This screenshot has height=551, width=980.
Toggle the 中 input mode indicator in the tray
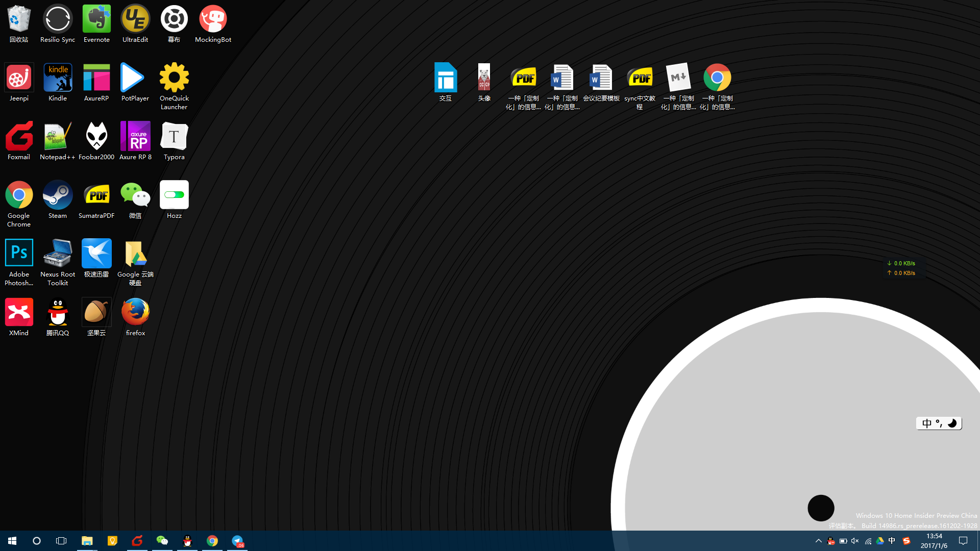click(892, 541)
